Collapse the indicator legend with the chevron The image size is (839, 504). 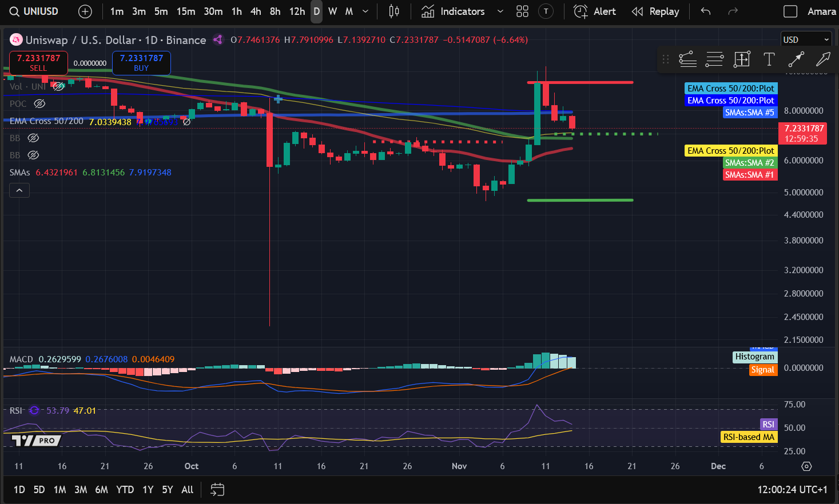pos(19,190)
